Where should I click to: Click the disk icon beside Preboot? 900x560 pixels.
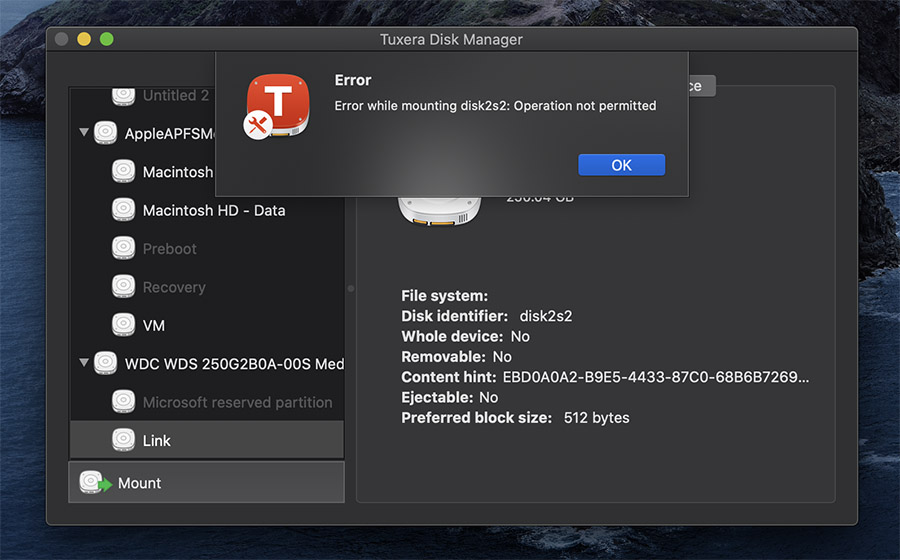[x=123, y=248]
